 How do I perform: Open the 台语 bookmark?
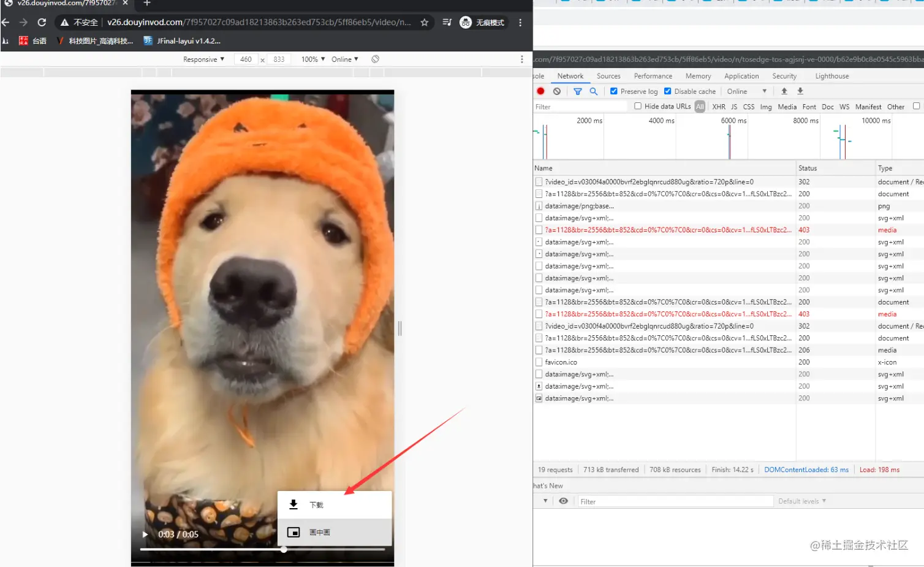(x=33, y=41)
